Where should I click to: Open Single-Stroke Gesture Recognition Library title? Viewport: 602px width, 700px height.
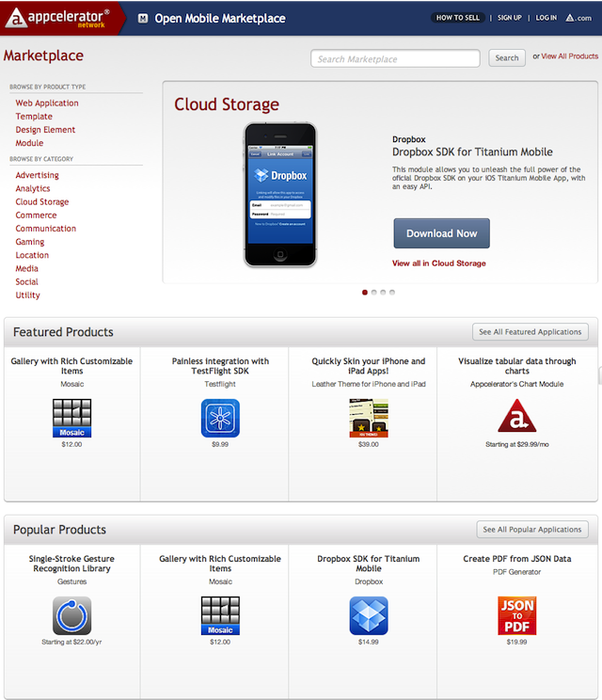pos(71,564)
